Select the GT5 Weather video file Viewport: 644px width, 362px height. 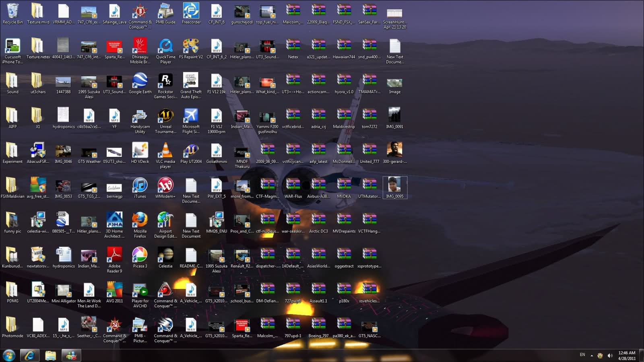coord(89,153)
